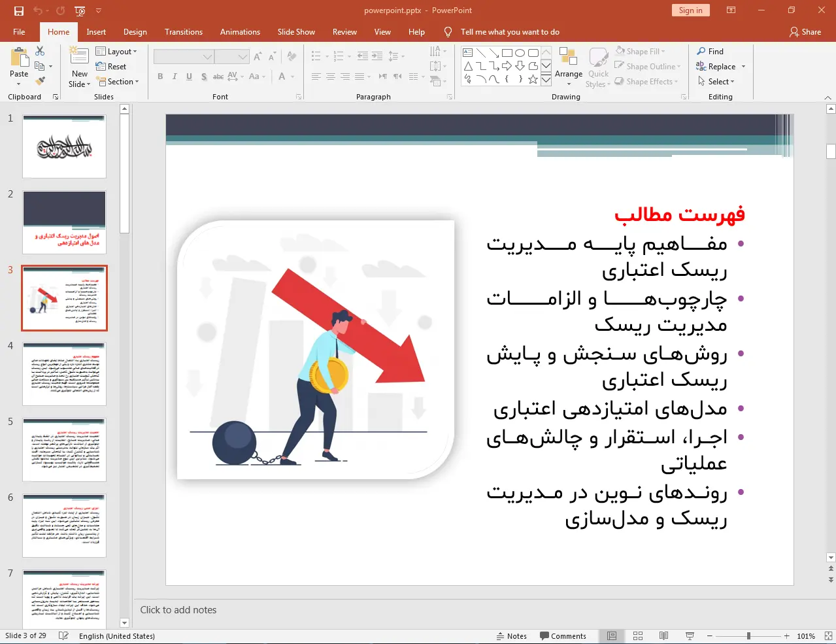Switch to Slide Sorter view
Image resolution: width=836 pixels, height=644 pixels.
coord(638,636)
